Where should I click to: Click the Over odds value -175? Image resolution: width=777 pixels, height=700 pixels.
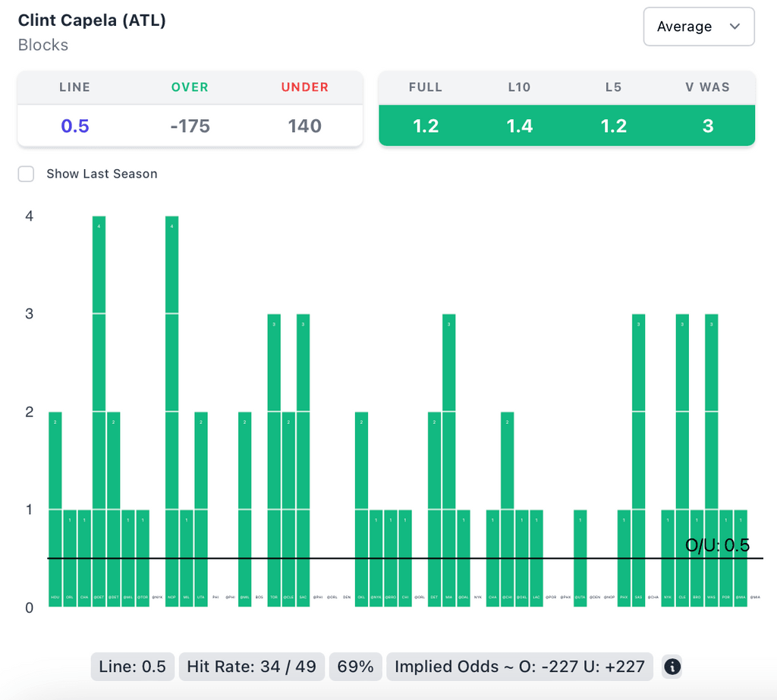(190, 126)
